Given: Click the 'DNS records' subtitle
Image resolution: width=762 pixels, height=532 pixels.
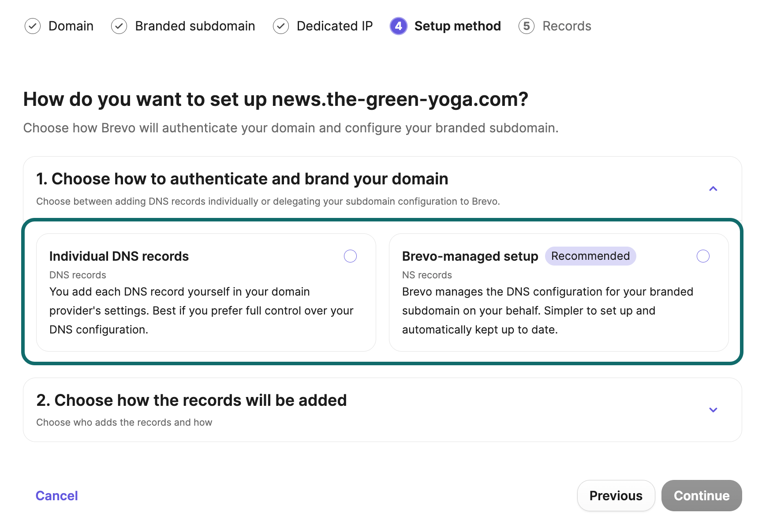Looking at the screenshot, I should click(78, 275).
